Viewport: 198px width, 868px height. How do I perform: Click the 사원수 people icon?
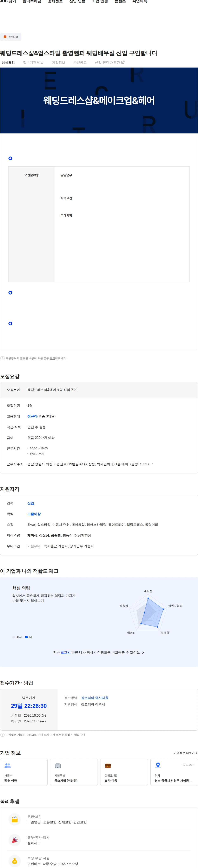[8, 766]
